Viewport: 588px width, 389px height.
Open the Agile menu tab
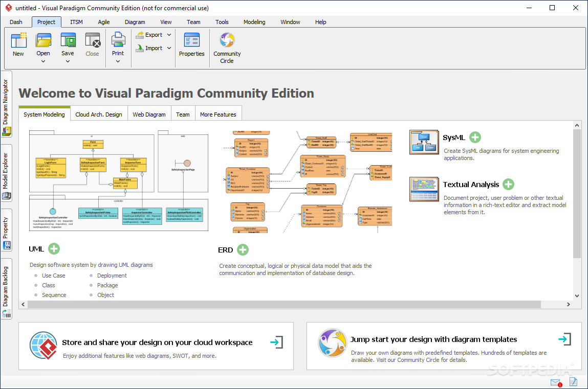[x=104, y=22]
